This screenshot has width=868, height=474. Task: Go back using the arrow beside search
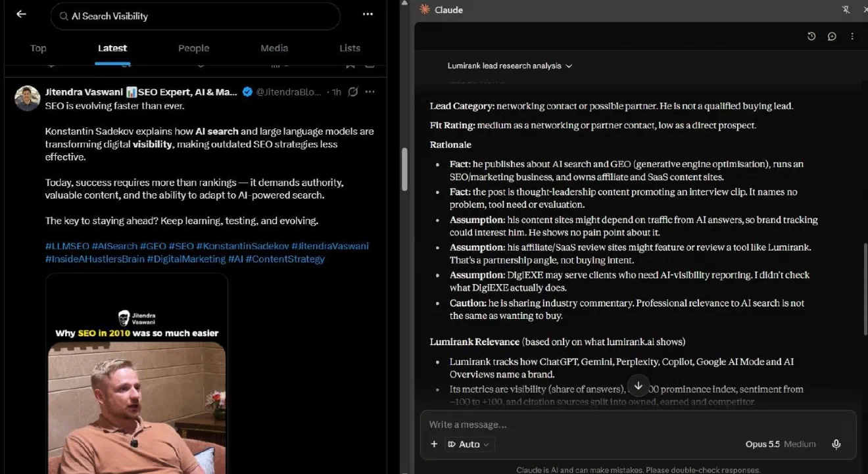(21, 14)
